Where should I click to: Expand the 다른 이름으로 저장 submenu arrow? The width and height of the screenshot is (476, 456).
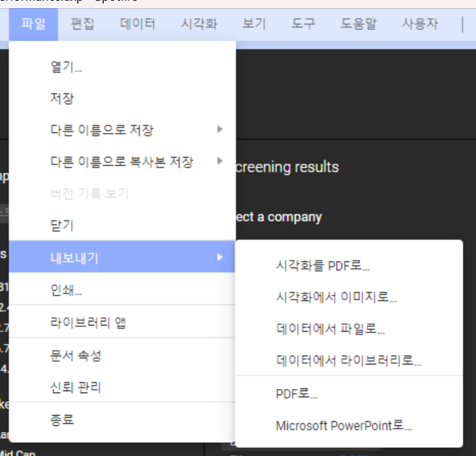point(220,130)
